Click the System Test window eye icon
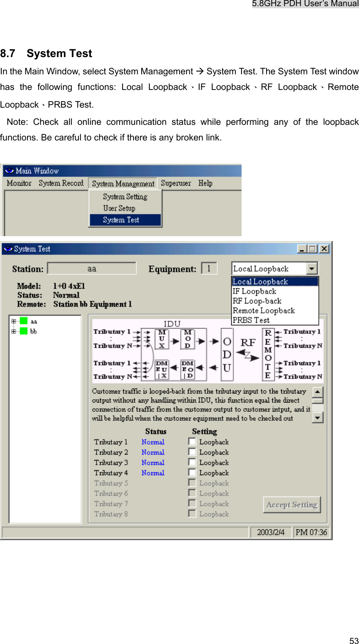 (8, 249)
